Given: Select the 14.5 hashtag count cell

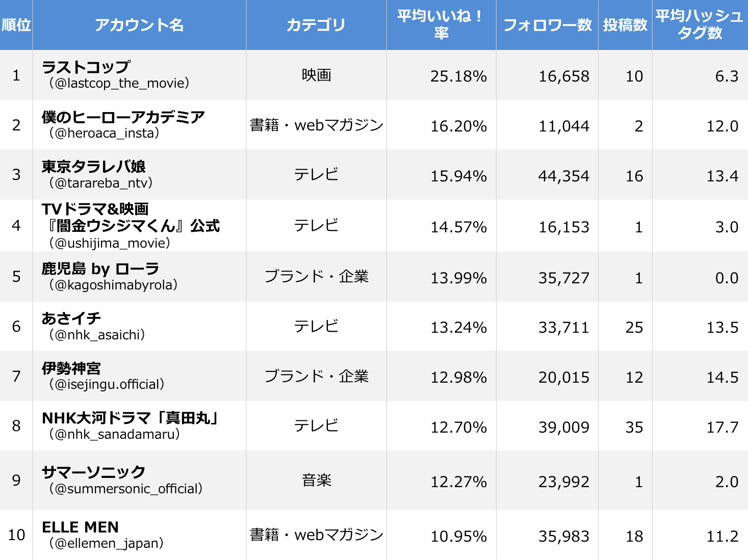Looking at the screenshot, I should [x=722, y=378].
